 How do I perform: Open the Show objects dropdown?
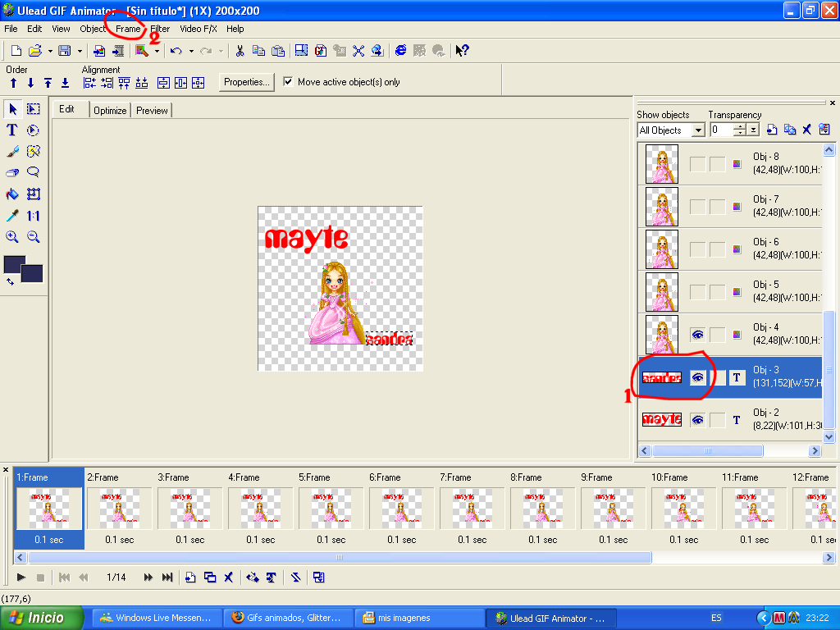coord(698,130)
